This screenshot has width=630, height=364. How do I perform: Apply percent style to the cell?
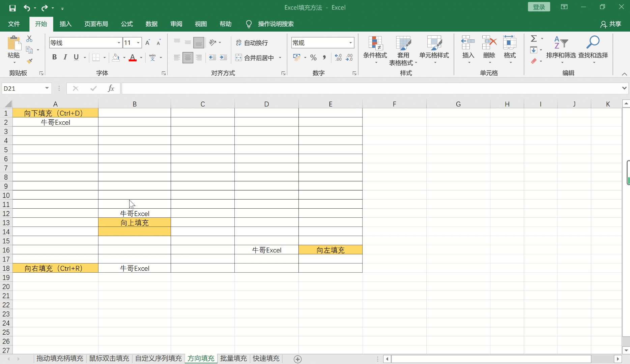click(x=313, y=58)
